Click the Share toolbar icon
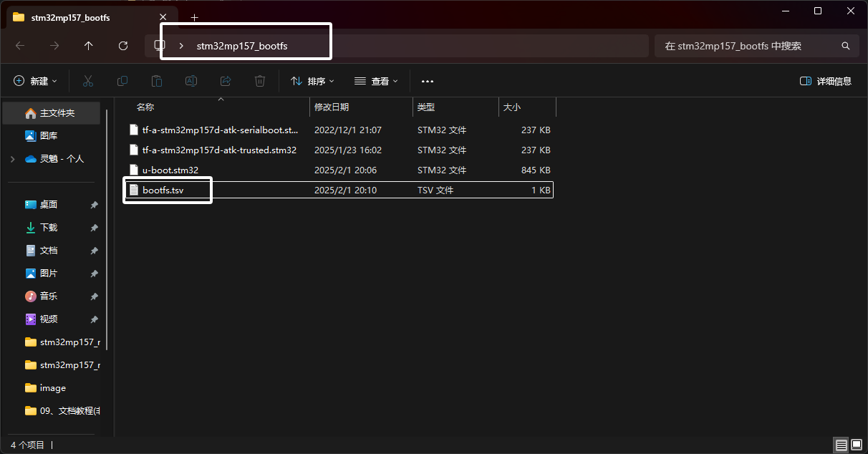868x454 pixels. (226, 81)
